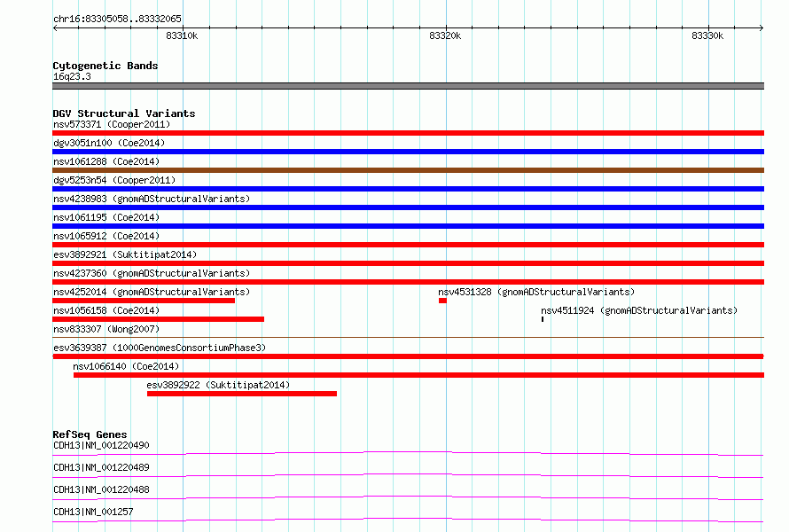The image size is (789, 532).
Task: Open nsv1056158 (Coe2014) variant label
Action: point(106,310)
